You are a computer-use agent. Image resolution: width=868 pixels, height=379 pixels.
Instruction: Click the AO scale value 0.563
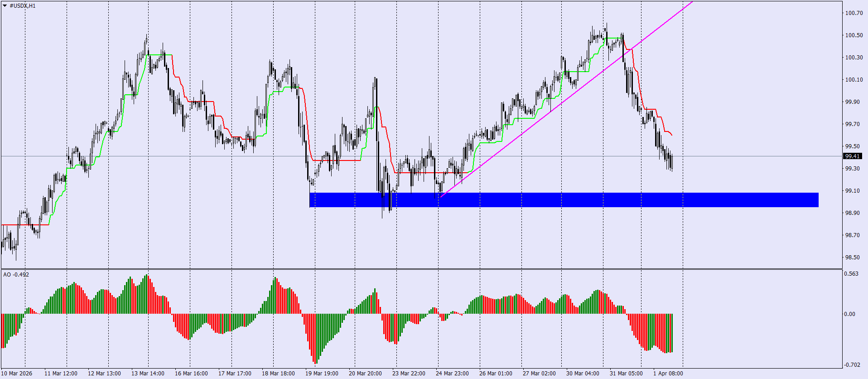(x=851, y=274)
